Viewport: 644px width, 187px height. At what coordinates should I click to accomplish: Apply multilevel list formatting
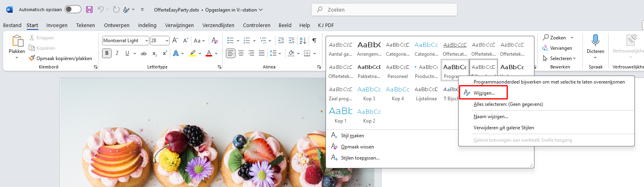263,41
